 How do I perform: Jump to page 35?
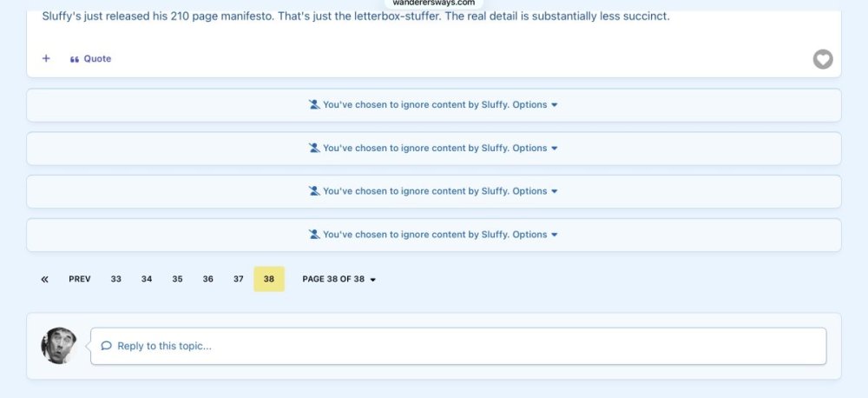(x=177, y=279)
